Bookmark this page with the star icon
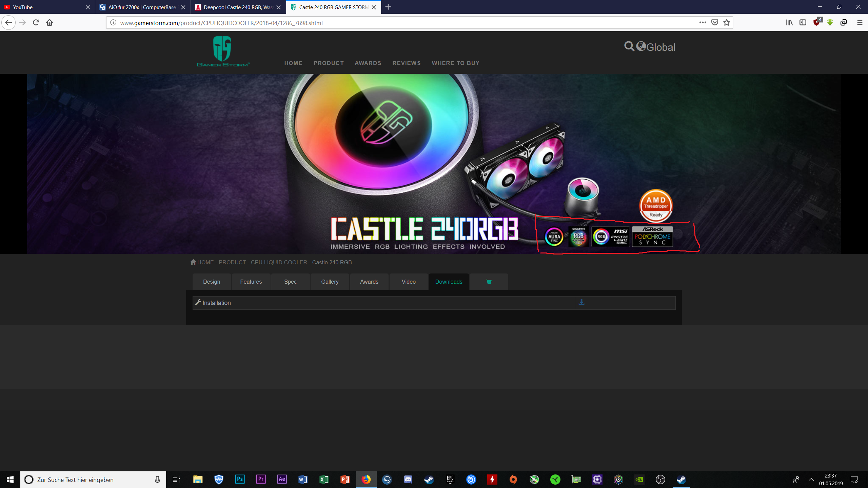This screenshot has height=488, width=868. pyautogui.click(x=727, y=23)
